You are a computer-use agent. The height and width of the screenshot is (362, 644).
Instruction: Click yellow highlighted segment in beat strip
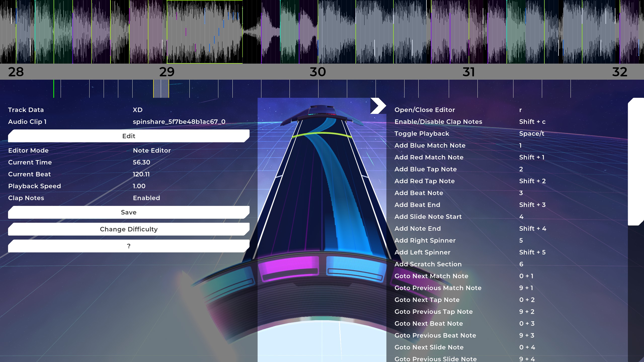161,89
